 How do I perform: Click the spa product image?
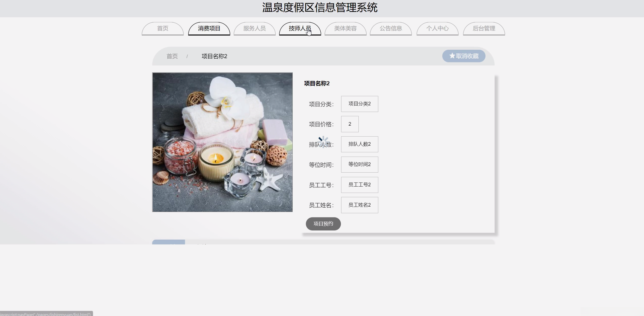222,142
